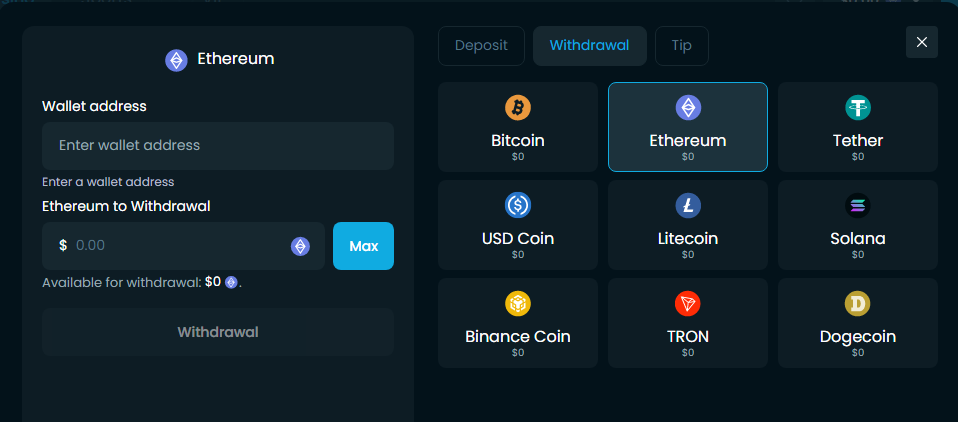The height and width of the screenshot is (422, 958).
Task: Click the Ethereum icon in amount field
Action: click(x=300, y=246)
